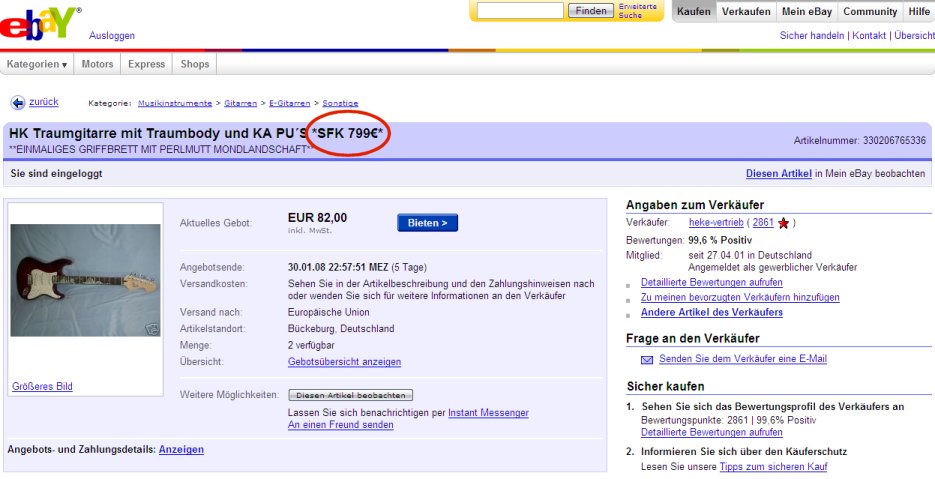Screen dimensions: 935x479
Task: Click the Sie sind eingeloggt status text
Action: tap(57, 174)
